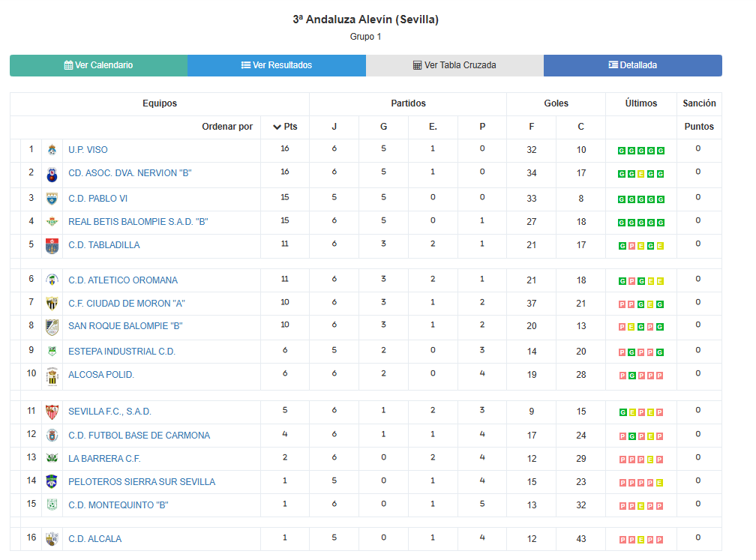Image resolution: width=756 pixels, height=560 pixels.
Task: Open C.D. FUTBOL BASE DE CARMONA link
Action: (x=139, y=436)
